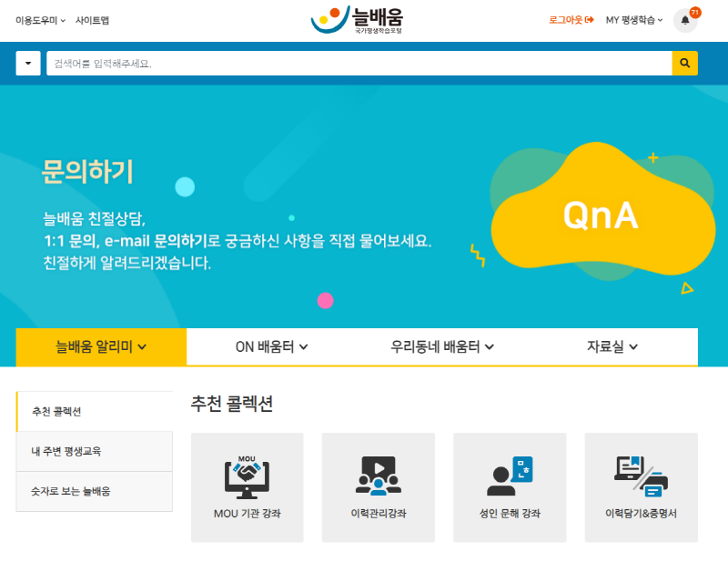Viewport: 728px width, 561px height.
Task: Expand the MY 평생학습 dropdown
Action: coord(634,20)
